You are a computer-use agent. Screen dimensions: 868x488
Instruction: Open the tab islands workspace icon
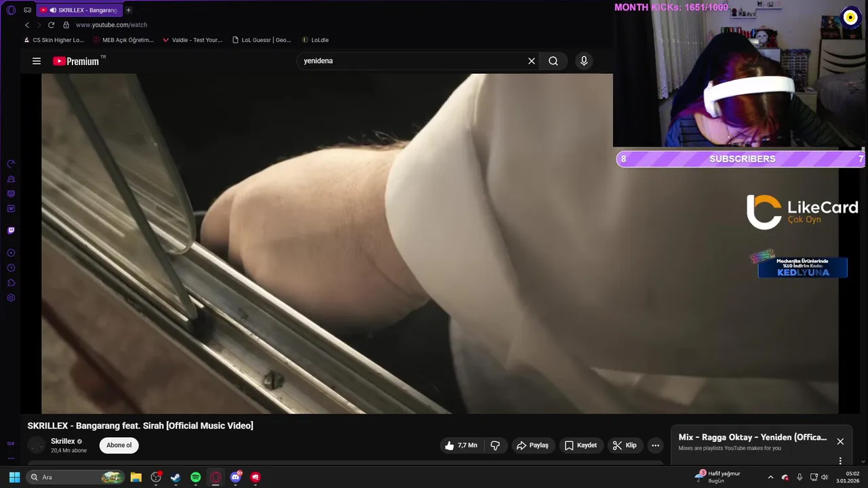point(27,10)
